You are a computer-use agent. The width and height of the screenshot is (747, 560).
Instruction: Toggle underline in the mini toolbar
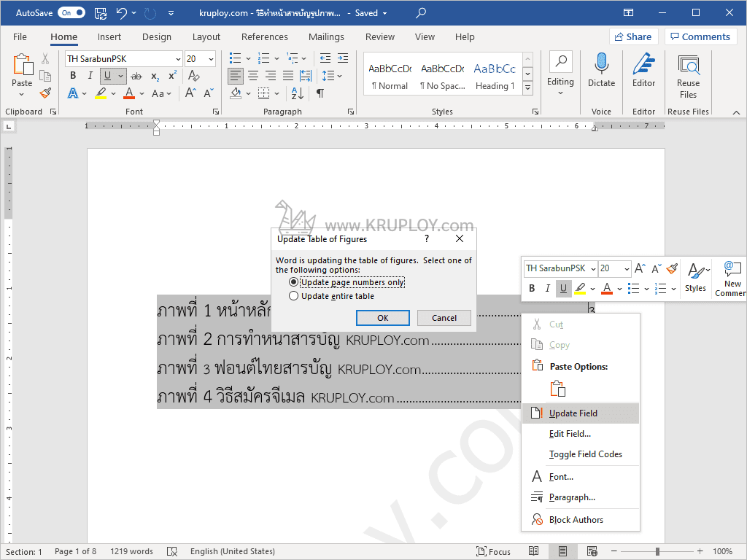(564, 288)
